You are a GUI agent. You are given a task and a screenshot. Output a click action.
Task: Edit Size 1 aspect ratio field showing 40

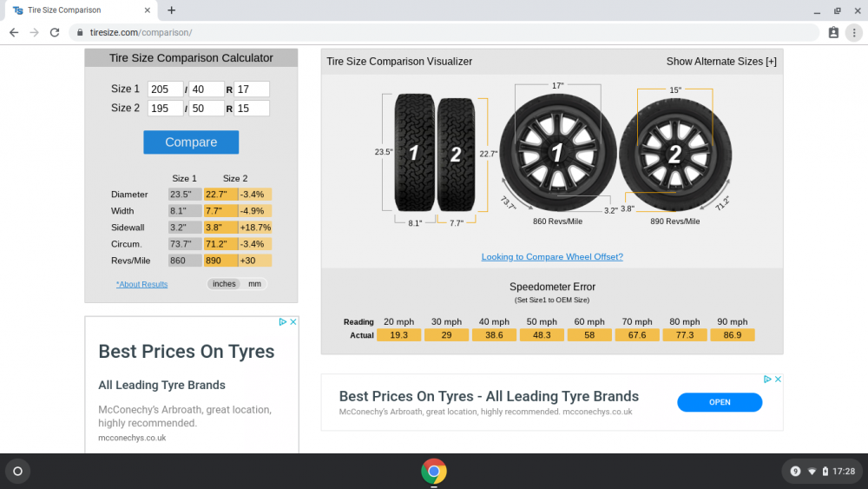(207, 89)
